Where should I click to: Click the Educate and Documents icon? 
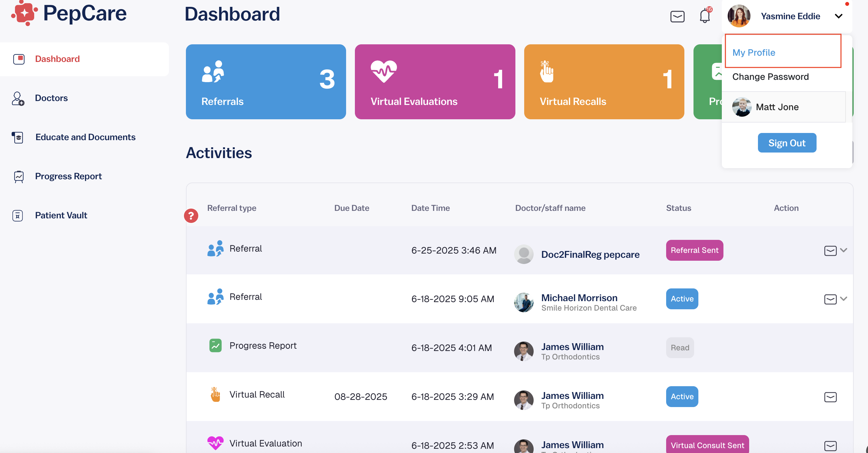pyautogui.click(x=18, y=137)
